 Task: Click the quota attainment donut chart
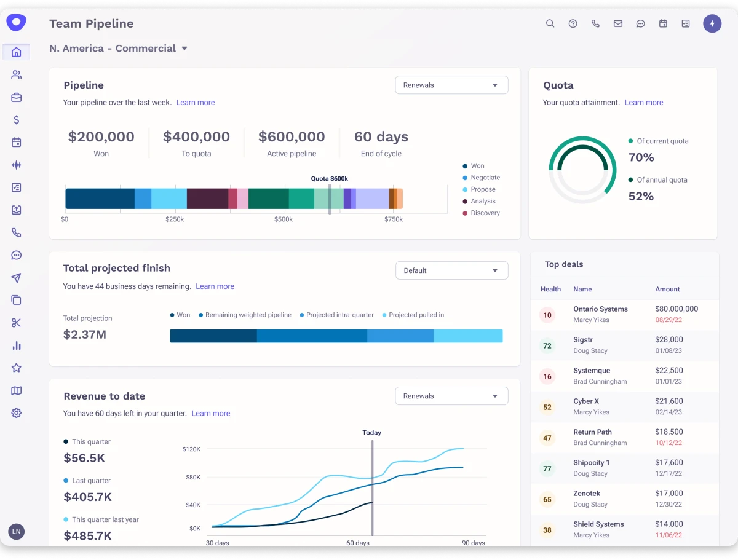[x=582, y=170]
